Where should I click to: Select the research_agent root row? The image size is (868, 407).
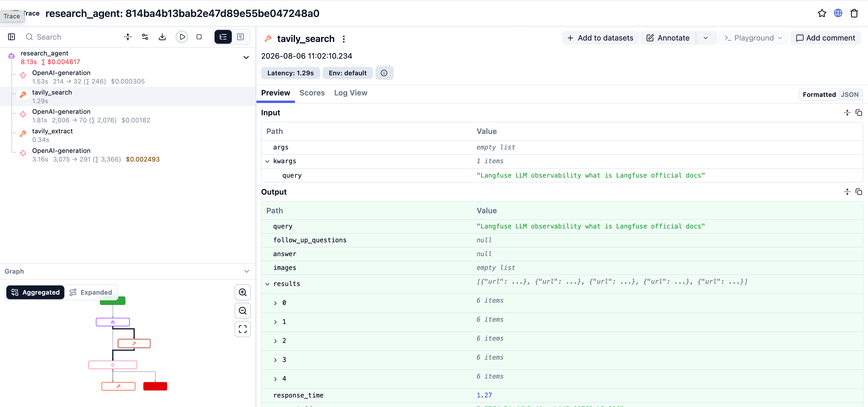[128, 57]
